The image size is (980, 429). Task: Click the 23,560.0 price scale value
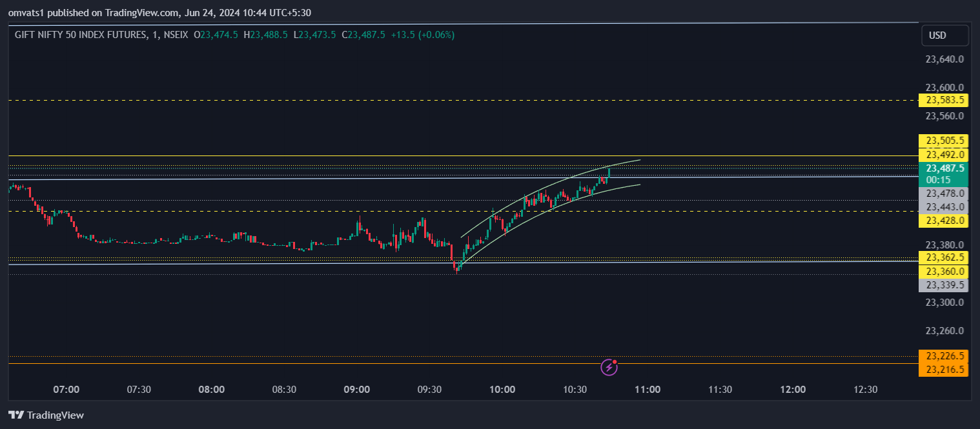pos(944,116)
